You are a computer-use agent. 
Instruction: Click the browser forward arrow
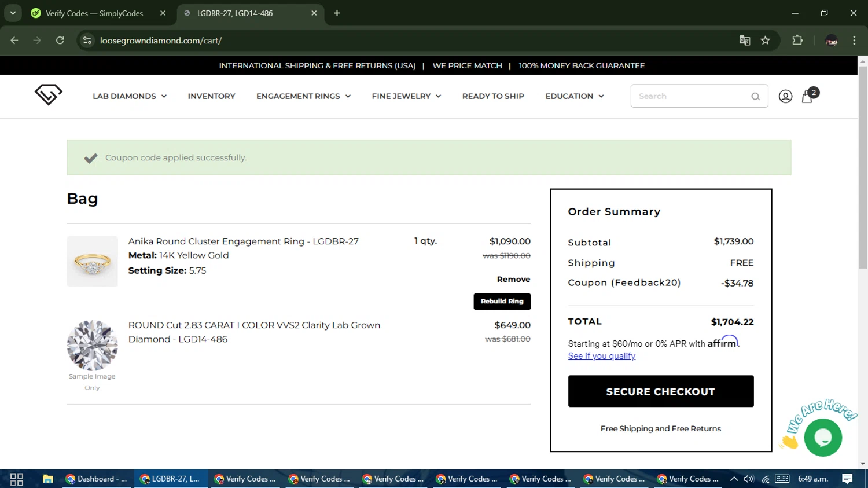click(x=37, y=41)
